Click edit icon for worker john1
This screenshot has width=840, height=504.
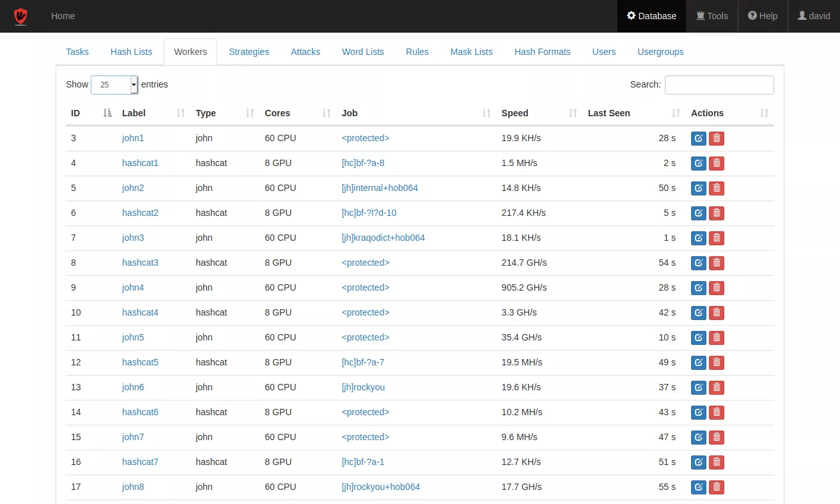coord(698,139)
